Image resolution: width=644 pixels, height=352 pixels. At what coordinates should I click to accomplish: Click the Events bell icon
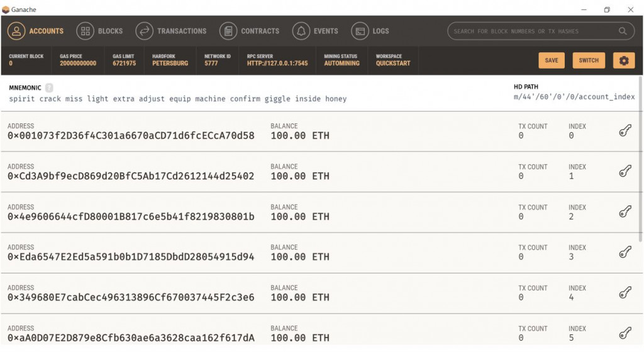[x=301, y=31]
